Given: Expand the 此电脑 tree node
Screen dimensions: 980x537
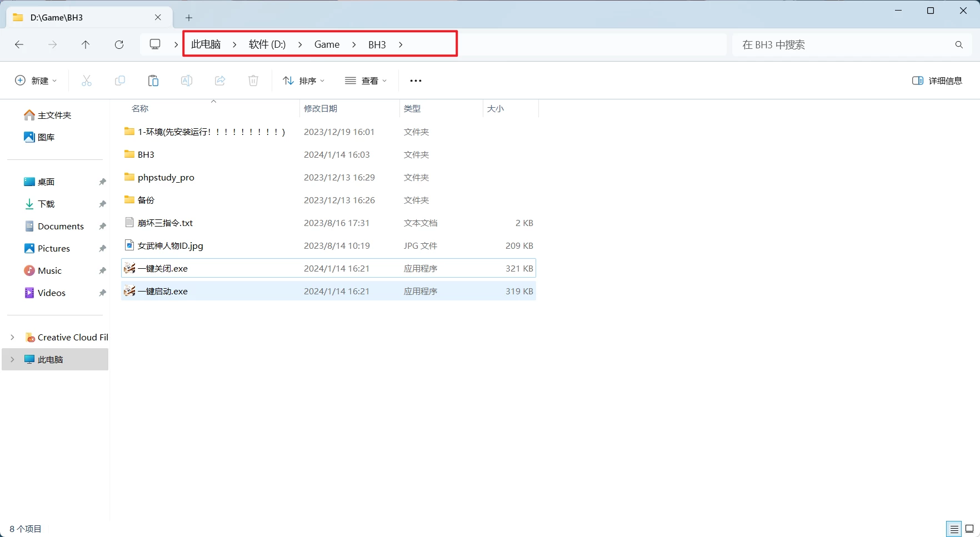Looking at the screenshot, I should click(12, 359).
